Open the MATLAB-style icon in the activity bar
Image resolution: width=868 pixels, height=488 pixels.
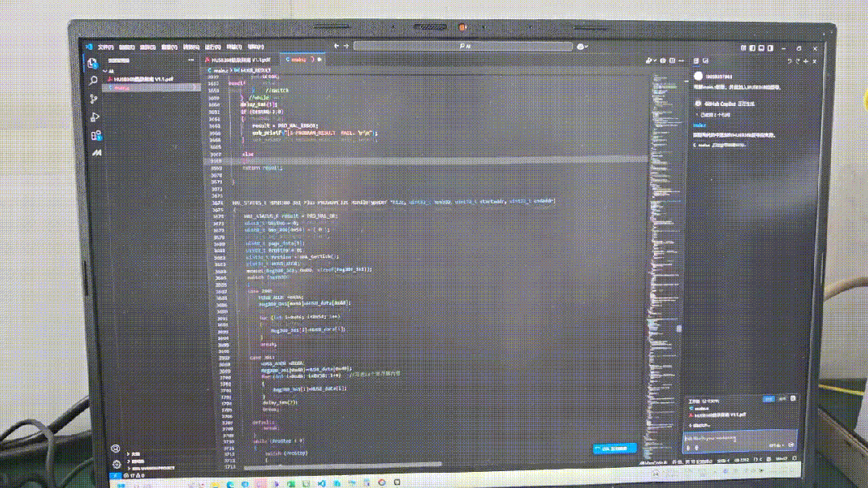pyautogui.click(x=97, y=153)
